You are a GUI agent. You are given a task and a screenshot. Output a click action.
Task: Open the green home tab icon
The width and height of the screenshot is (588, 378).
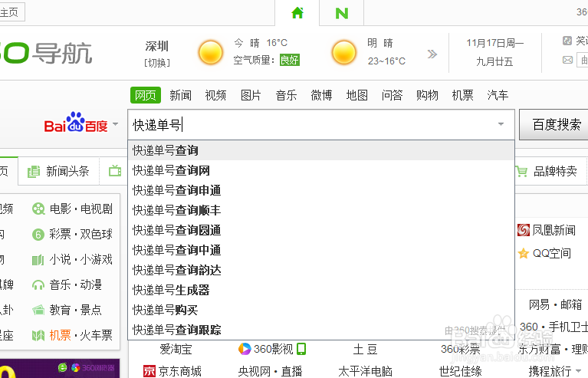297,13
